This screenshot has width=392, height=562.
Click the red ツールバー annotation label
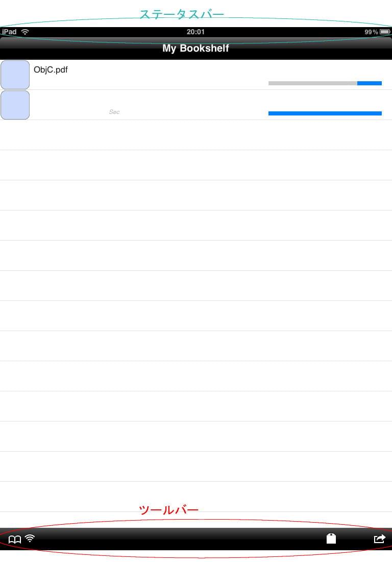click(168, 510)
